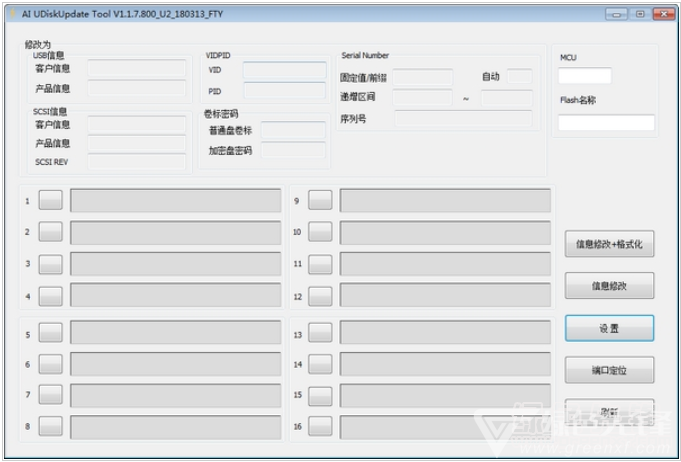This screenshot has width=681, height=462.
Task: Click the port 4 small button
Action: (50, 296)
